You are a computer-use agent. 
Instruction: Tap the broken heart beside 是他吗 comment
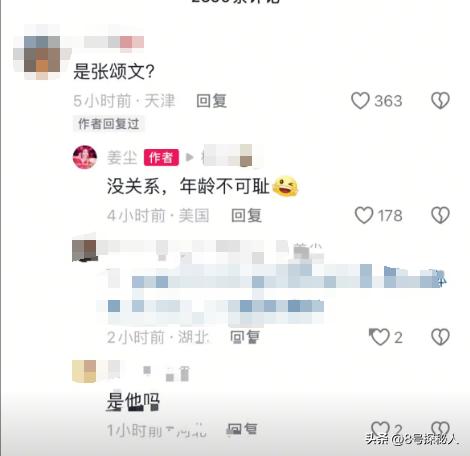(x=440, y=429)
